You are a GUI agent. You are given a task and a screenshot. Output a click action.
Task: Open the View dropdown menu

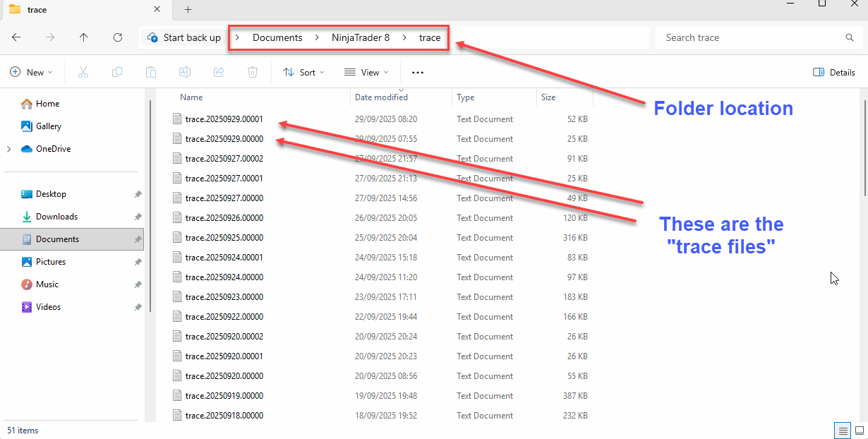366,72
